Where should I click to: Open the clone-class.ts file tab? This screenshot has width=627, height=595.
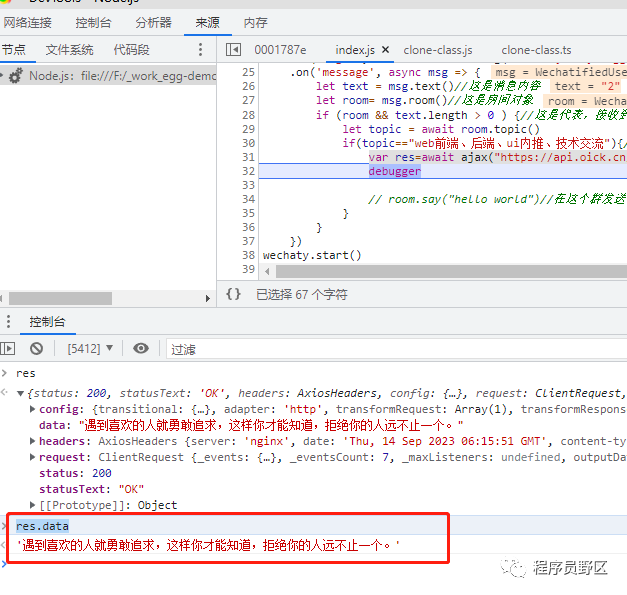(536, 50)
